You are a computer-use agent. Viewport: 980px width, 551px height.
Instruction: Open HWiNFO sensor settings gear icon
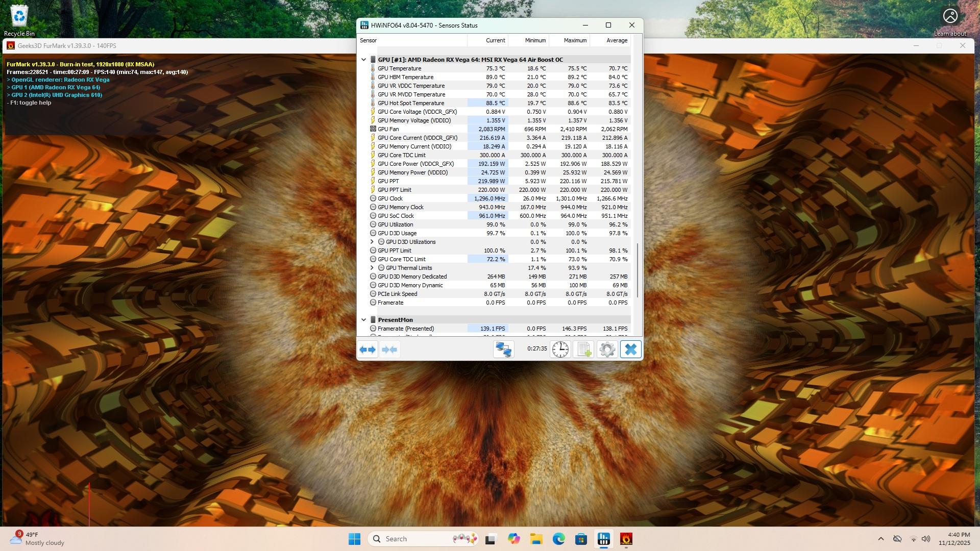click(607, 349)
